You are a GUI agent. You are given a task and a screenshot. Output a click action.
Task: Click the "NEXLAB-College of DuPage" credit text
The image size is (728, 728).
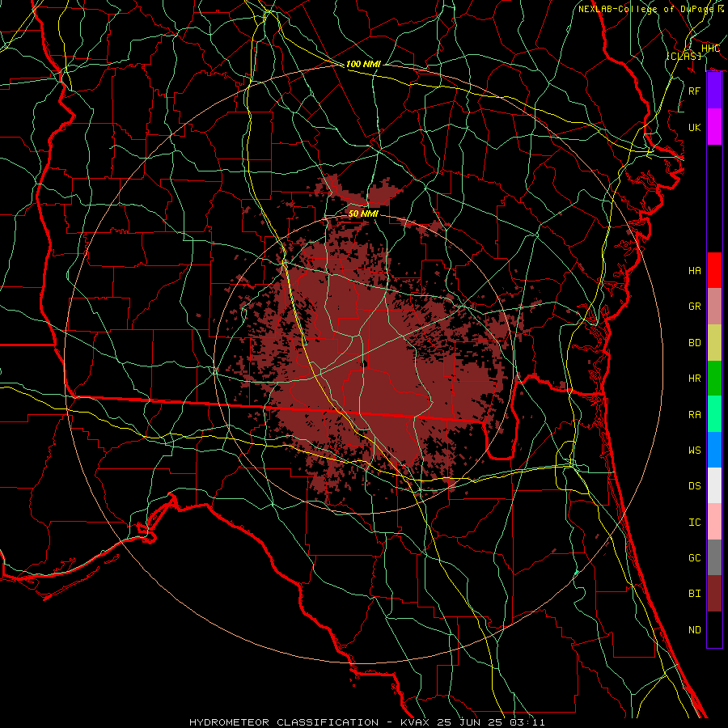coord(645,9)
